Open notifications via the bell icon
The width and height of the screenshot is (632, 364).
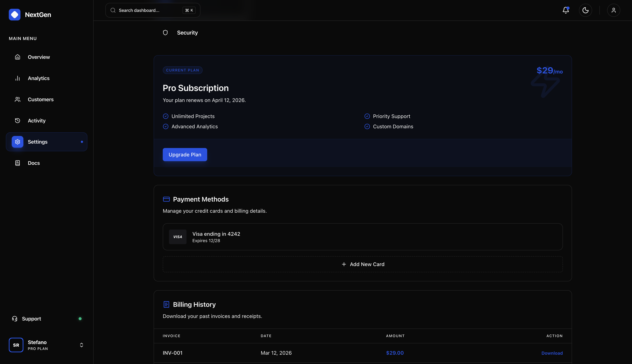565,10
